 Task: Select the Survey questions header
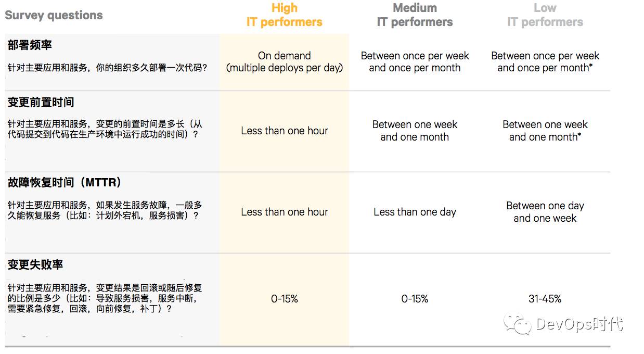pyautogui.click(x=54, y=15)
